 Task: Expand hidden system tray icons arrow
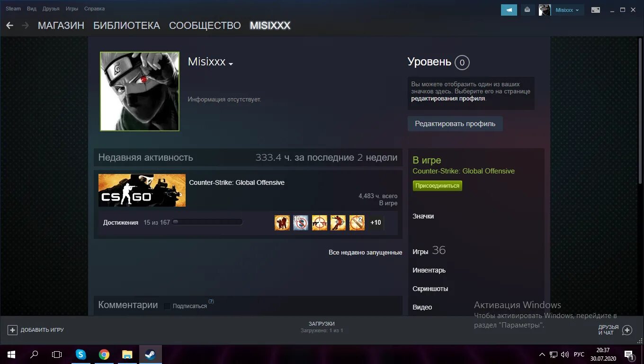(542, 355)
